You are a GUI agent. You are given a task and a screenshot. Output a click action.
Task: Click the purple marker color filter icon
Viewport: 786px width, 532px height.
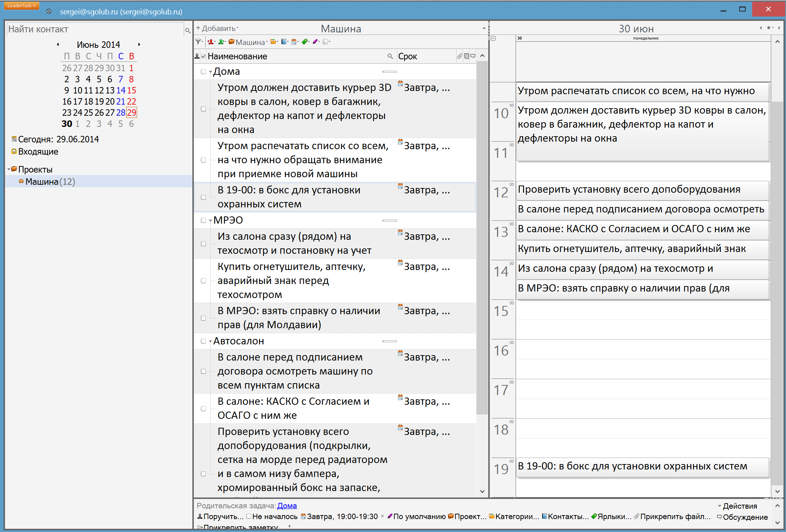[x=315, y=42]
